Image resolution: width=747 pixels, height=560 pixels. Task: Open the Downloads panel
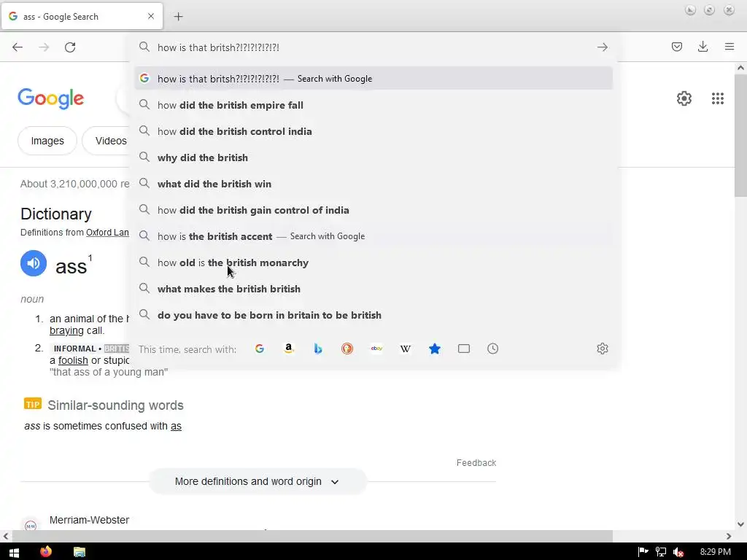tap(703, 47)
